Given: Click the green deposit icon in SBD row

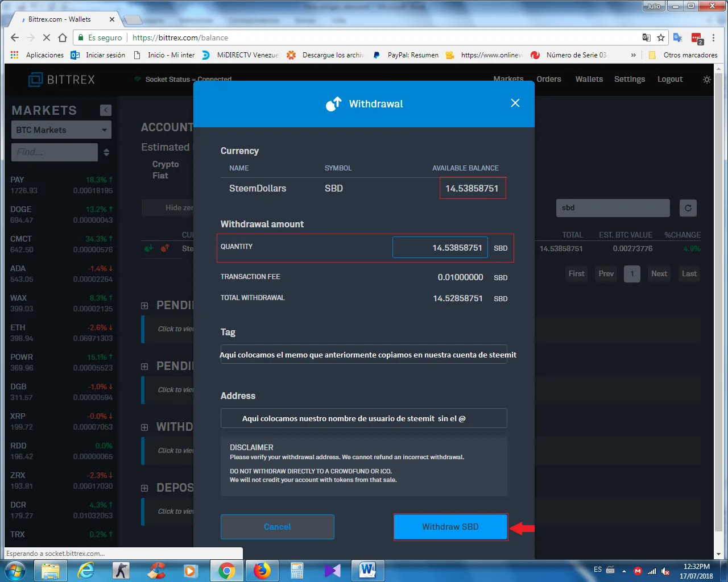Looking at the screenshot, I should click(148, 248).
